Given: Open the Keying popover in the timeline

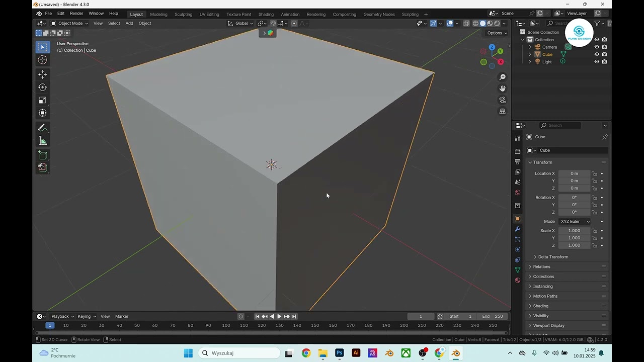Looking at the screenshot, I should pos(86,316).
